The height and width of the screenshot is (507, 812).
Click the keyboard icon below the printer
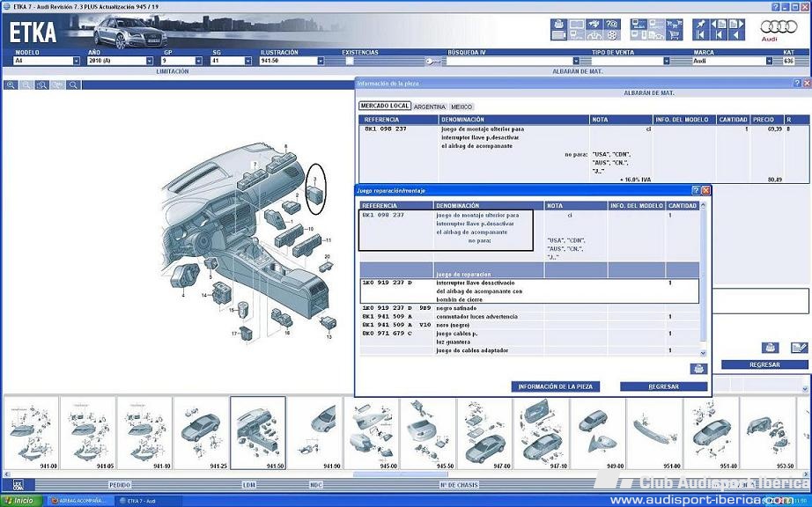point(558,35)
